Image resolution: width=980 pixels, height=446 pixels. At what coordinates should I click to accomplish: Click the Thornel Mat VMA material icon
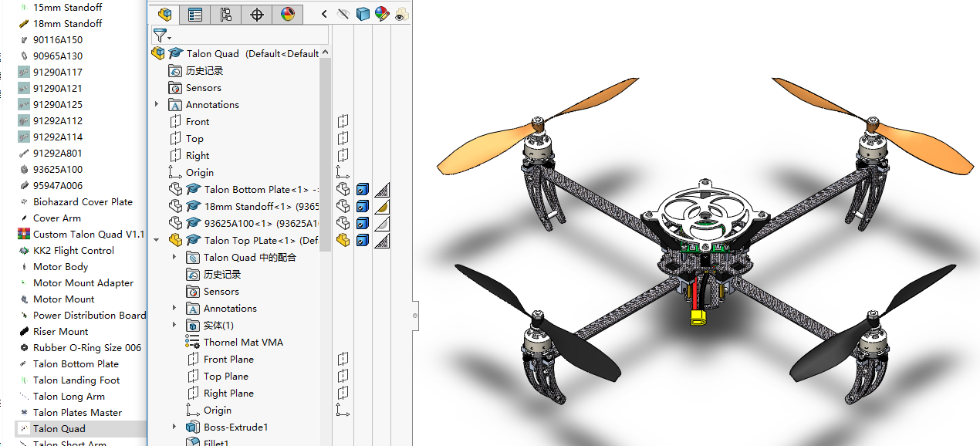pos(193,342)
